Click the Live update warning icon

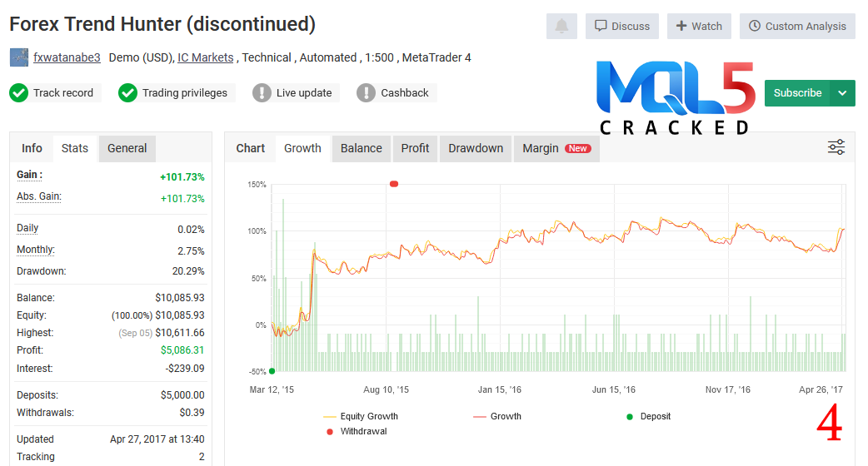coord(262,93)
